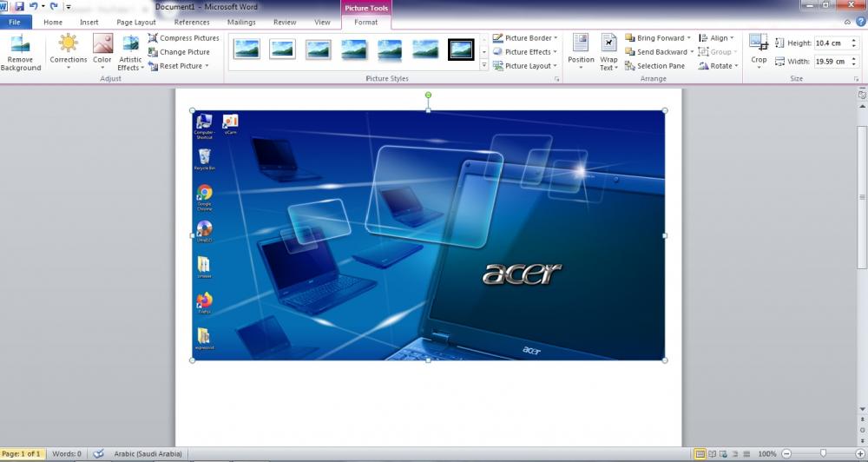Switch to Full Screen Reading view
Viewport: 868px width, 462px height.
pos(713,453)
